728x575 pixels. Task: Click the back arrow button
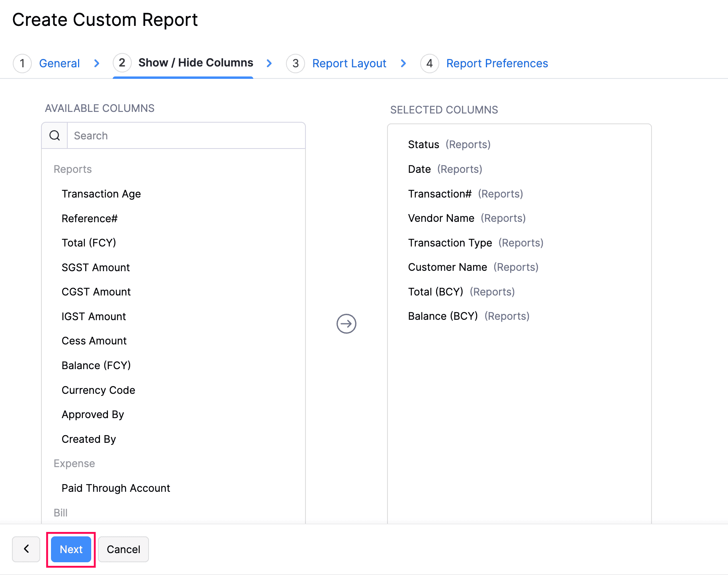pyautogui.click(x=26, y=549)
